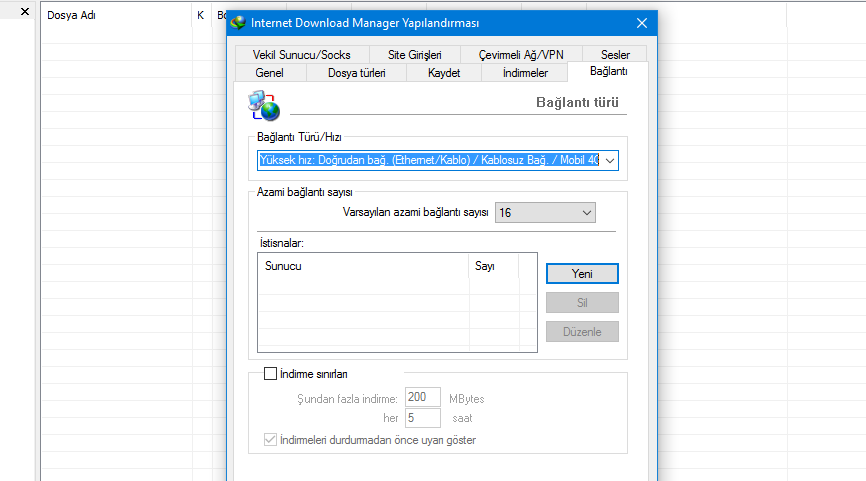This screenshot has height=481, width=866.
Task: Open the İndirmeler tab
Action: 525,73
